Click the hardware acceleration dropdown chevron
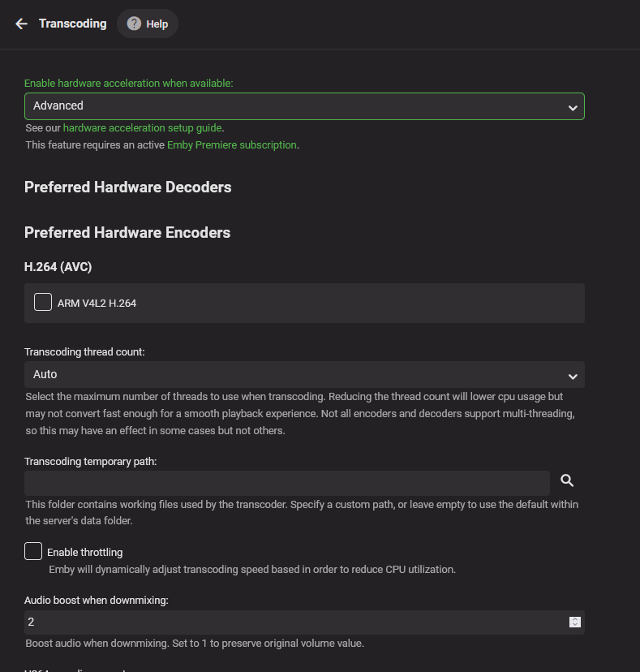This screenshot has height=672, width=640. (x=573, y=107)
